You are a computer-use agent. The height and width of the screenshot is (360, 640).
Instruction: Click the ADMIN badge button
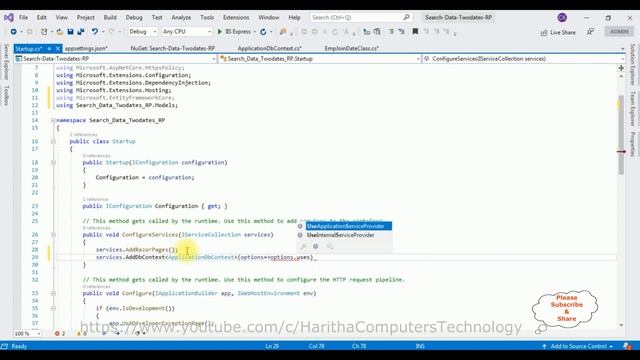coord(619,31)
